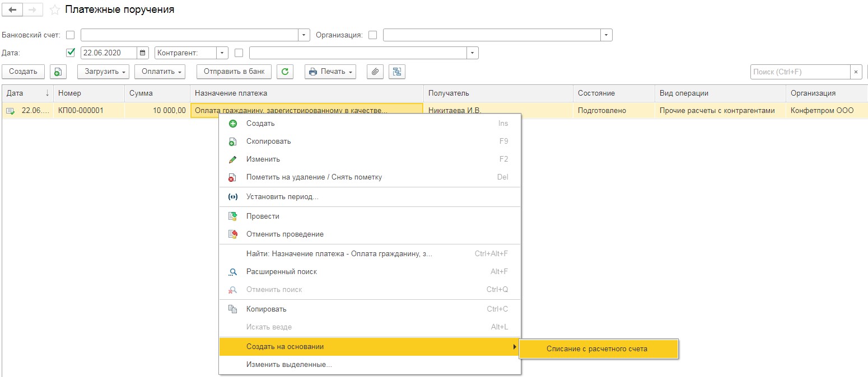Click the Конфетпром ООО cell
Image resolution: width=868 pixels, height=377 pixels.
(x=827, y=111)
